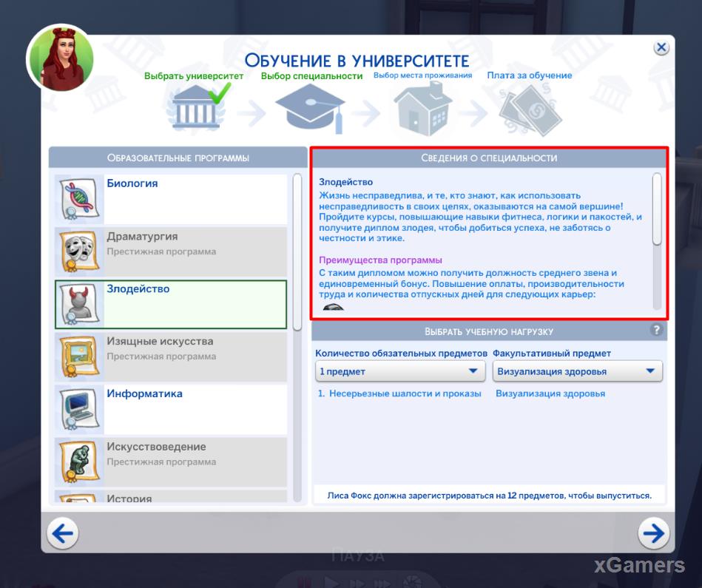Image resolution: width=702 pixels, height=588 pixels.
Task: Go to the "Плата за обучение" step
Action: pos(530,75)
